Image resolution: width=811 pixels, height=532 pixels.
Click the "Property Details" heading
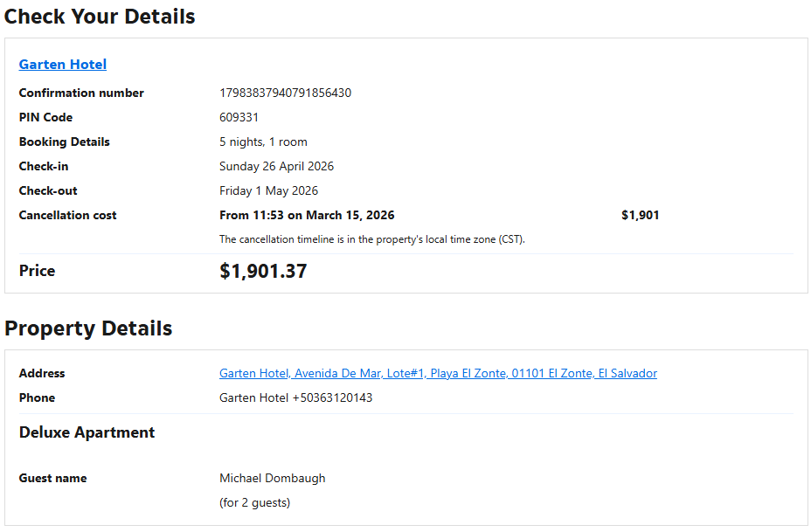tap(88, 328)
